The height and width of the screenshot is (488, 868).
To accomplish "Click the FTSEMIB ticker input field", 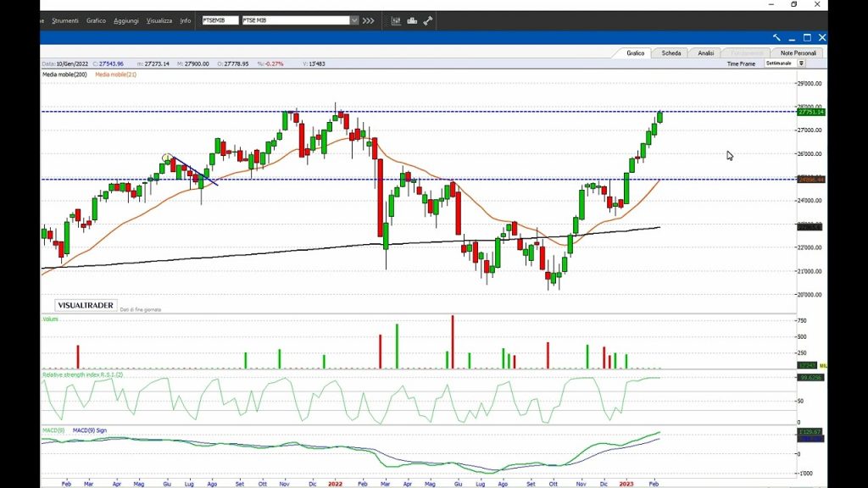I will [220, 20].
